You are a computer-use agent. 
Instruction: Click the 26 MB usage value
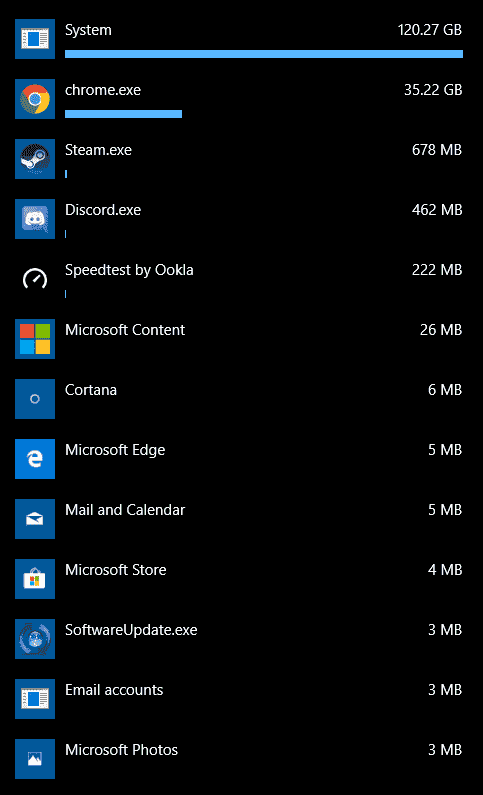point(441,330)
